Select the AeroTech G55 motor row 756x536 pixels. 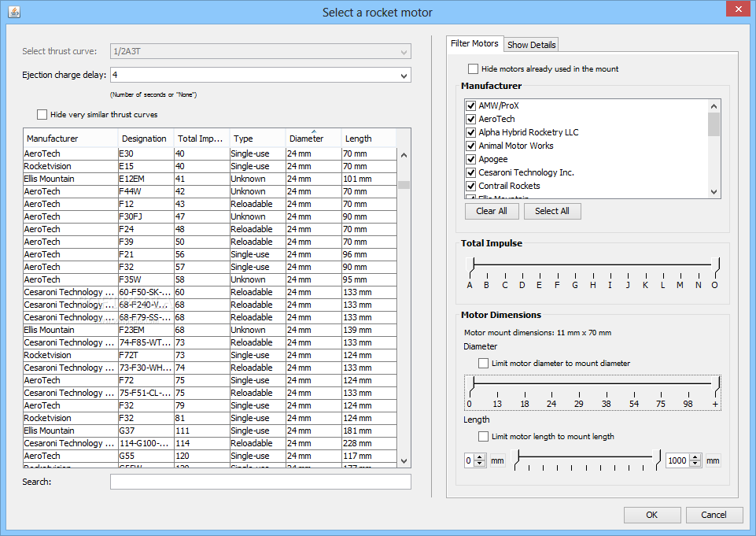tap(210, 456)
